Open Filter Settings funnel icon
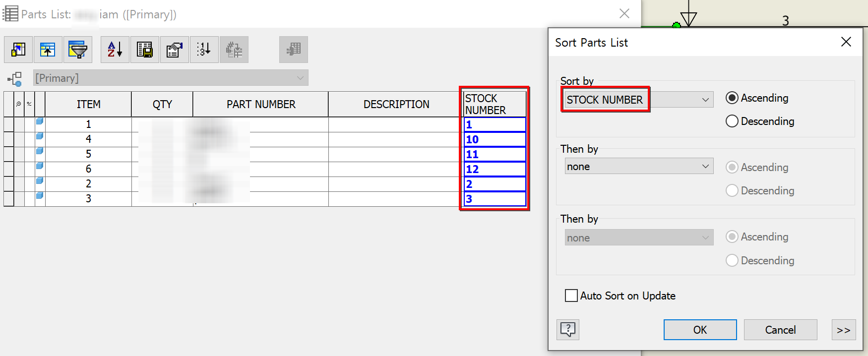The width and height of the screenshot is (868, 356). (x=78, y=50)
